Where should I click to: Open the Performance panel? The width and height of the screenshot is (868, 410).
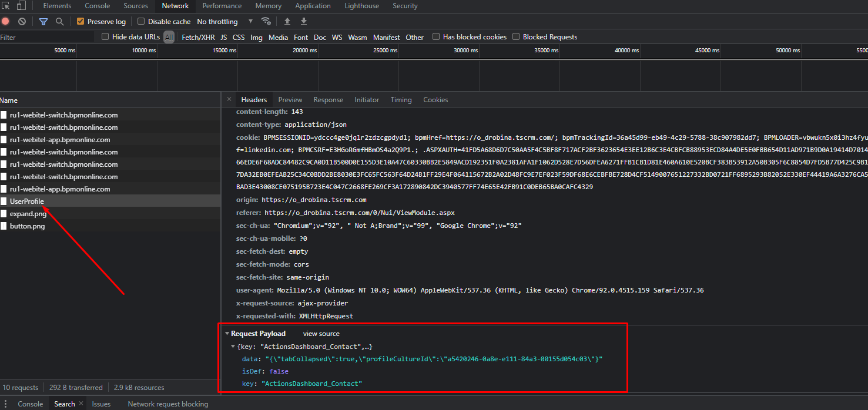(223, 6)
